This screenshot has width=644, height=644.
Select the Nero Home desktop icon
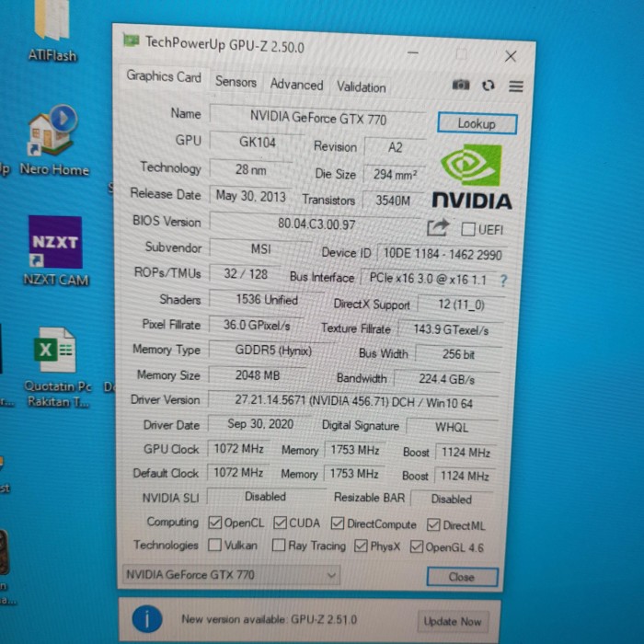pyautogui.click(x=53, y=141)
